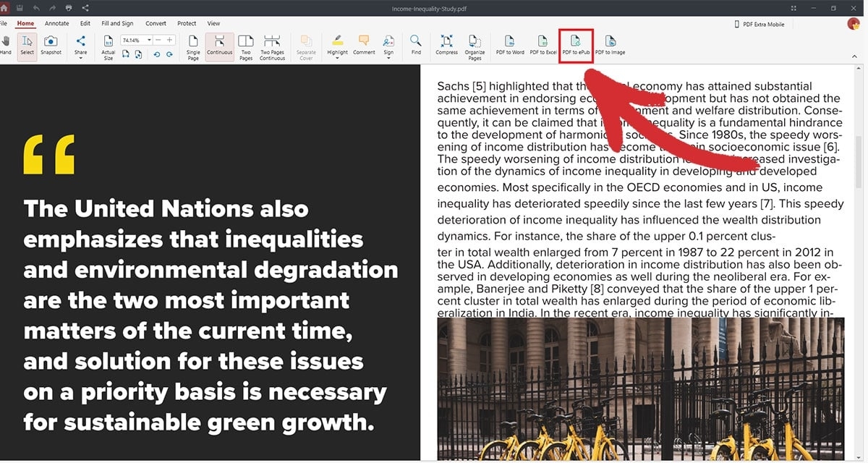Rotate the page counterclockwise

tap(156, 54)
